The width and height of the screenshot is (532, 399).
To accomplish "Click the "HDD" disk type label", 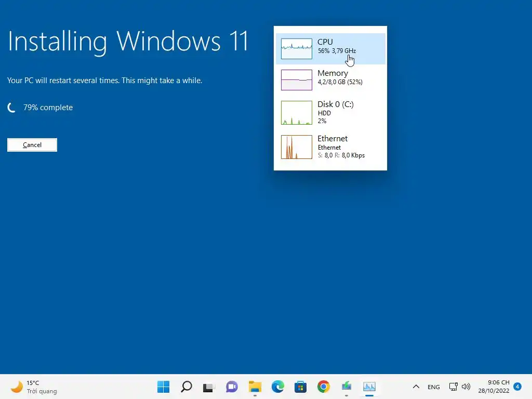I will pyautogui.click(x=324, y=113).
